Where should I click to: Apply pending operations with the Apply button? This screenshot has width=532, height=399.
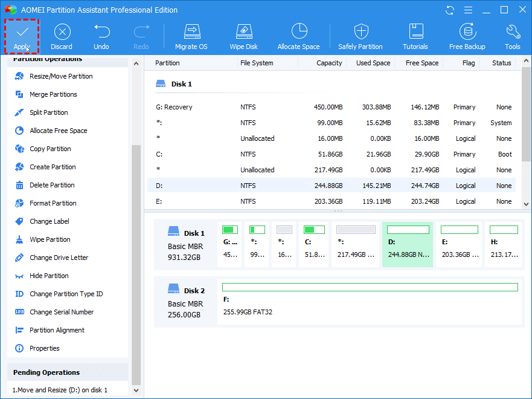22,37
